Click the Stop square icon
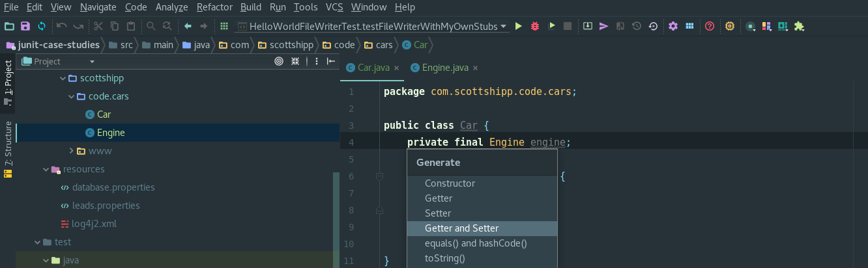868x268 pixels. point(568,26)
